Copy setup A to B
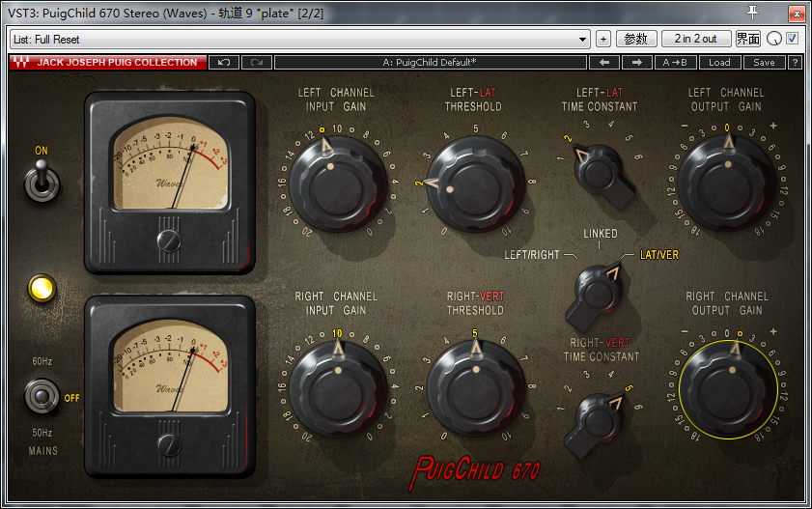 tap(675, 62)
